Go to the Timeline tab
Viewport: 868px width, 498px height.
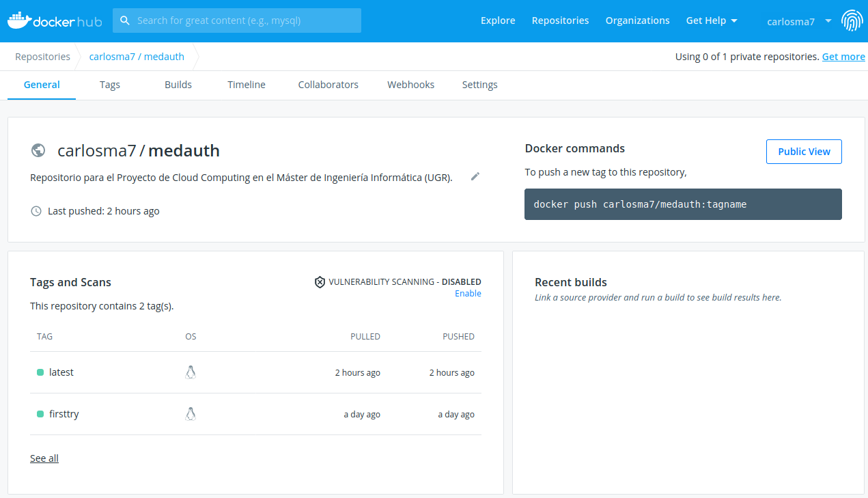(x=247, y=85)
